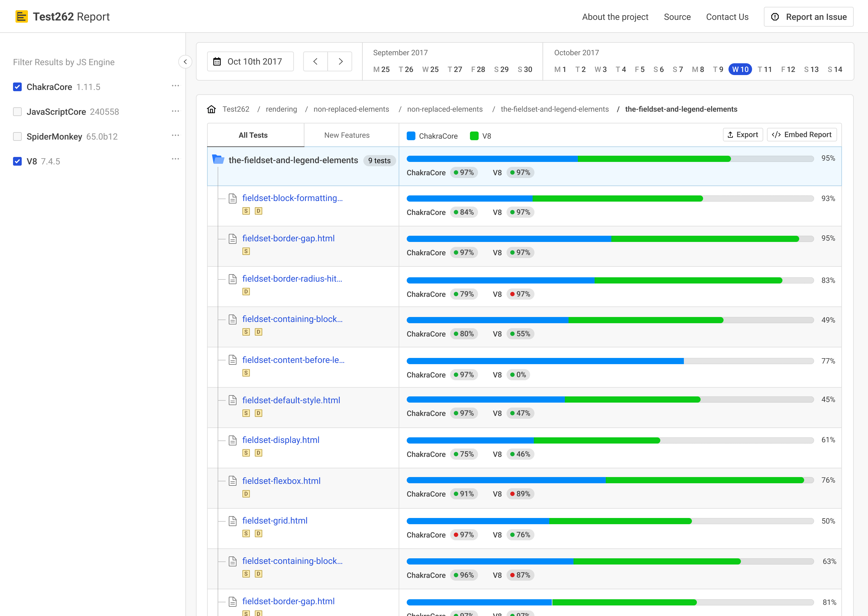Click the D badge under fieldset-flexbox.html
868x616 pixels.
pos(246,494)
